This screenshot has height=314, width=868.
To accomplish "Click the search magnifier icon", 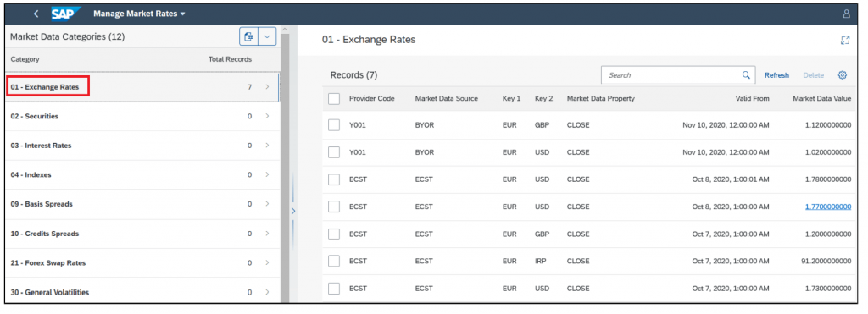I will coord(746,75).
